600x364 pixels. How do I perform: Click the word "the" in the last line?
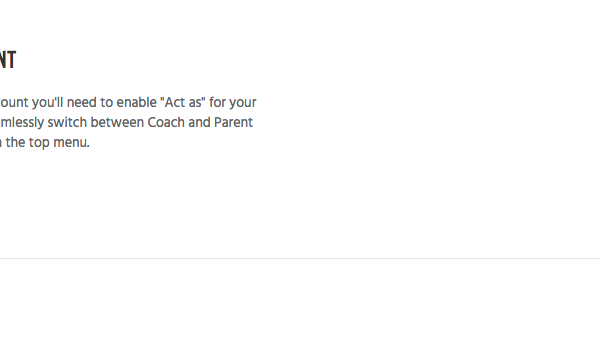(16, 142)
